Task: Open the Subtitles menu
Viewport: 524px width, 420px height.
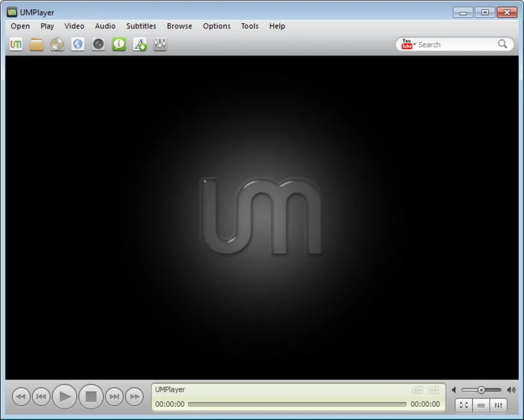Action: pyautogui.click(x=141, y=26)
